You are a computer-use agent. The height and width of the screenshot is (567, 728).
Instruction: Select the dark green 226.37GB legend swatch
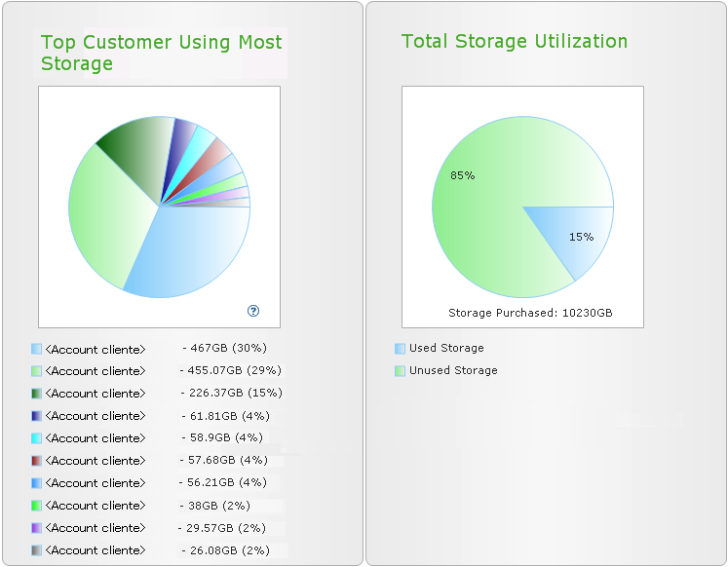pyautogui.click(x=37, y=393)
